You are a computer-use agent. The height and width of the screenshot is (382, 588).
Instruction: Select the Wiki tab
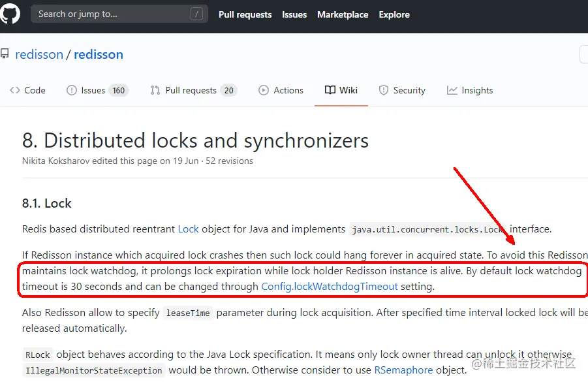341,90
